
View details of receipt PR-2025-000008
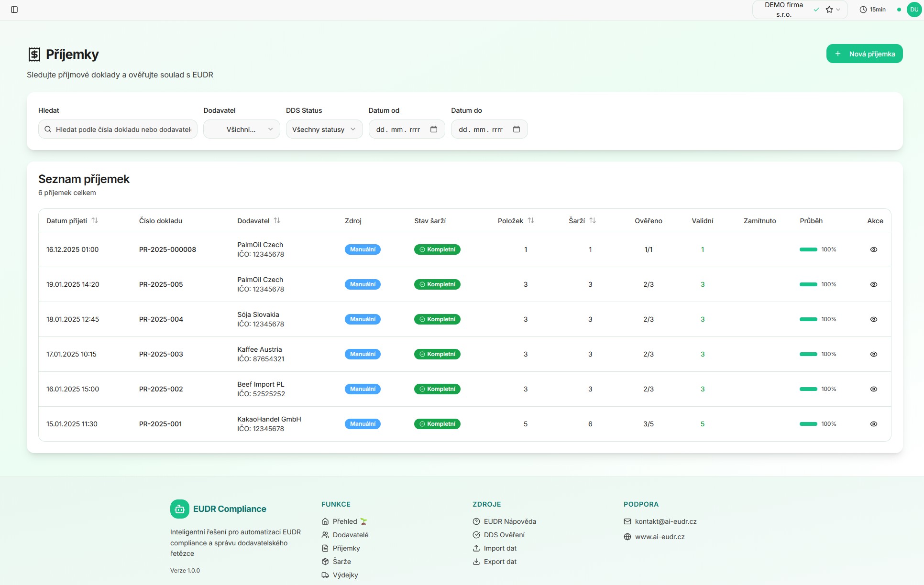point(873,249)
